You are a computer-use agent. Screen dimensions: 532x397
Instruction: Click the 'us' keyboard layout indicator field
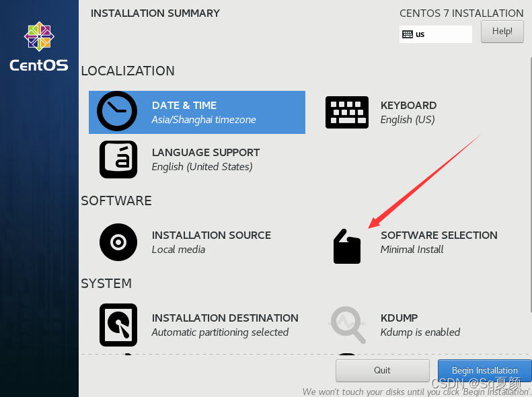point(435,34)
